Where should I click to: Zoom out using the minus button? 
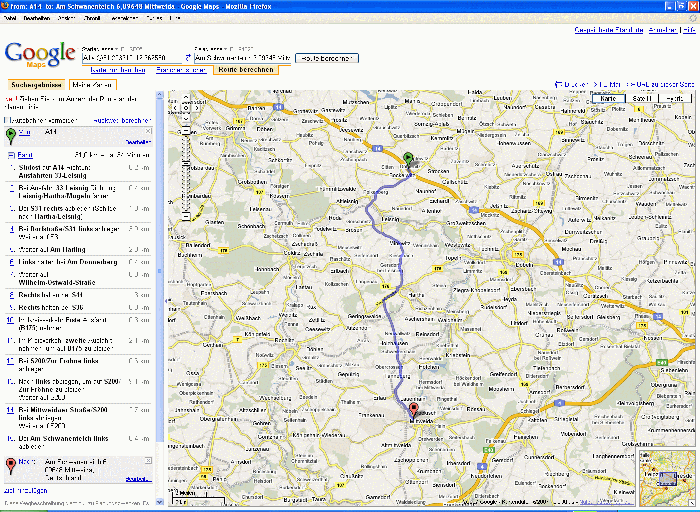coord(186,217)
